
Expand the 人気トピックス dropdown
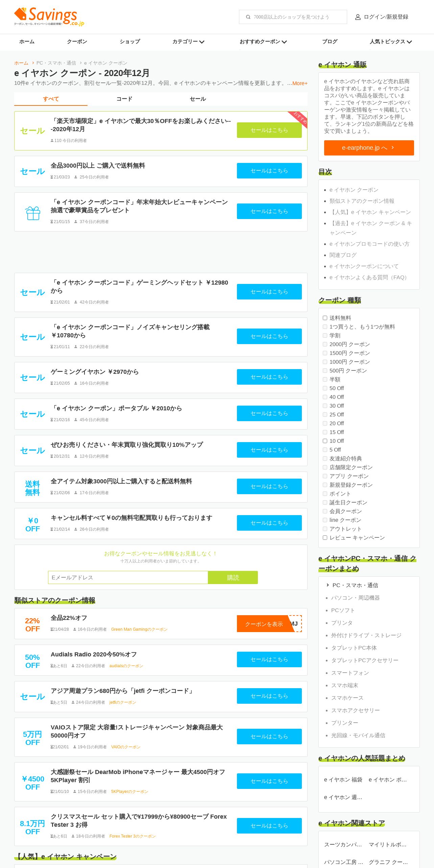pyautogui.click(x=391, y=42)
